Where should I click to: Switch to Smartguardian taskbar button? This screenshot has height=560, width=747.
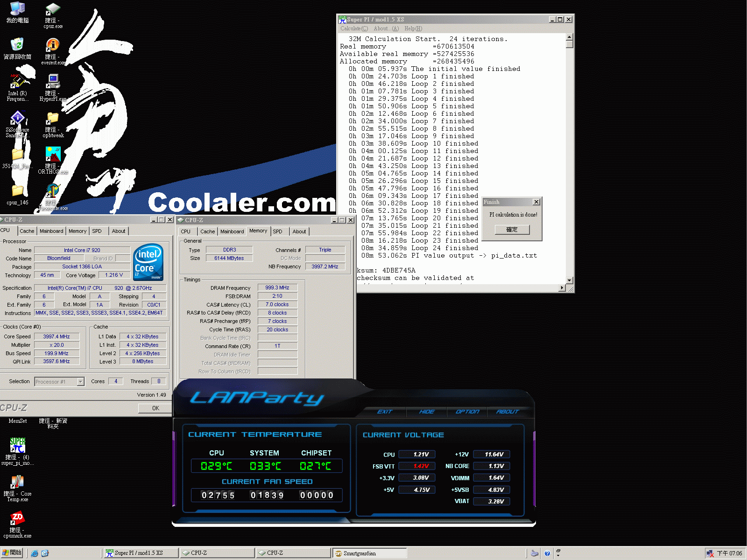[370, 553]
